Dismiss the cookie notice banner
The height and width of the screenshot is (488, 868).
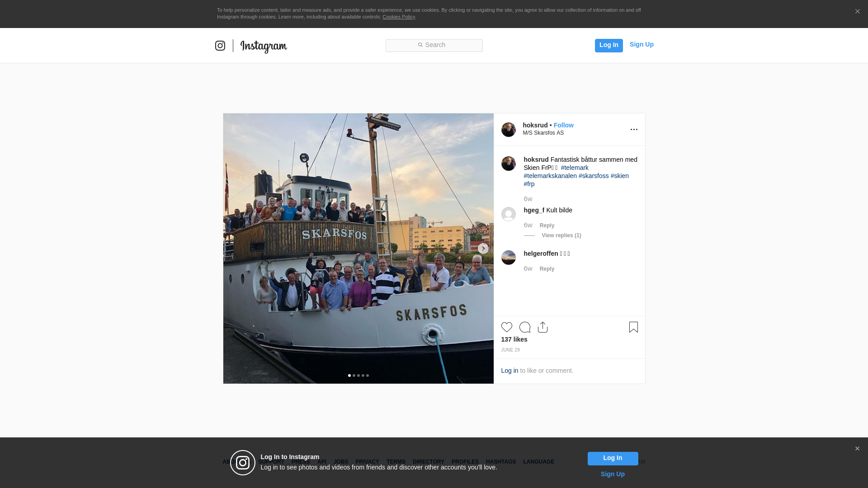click(857, 12)
